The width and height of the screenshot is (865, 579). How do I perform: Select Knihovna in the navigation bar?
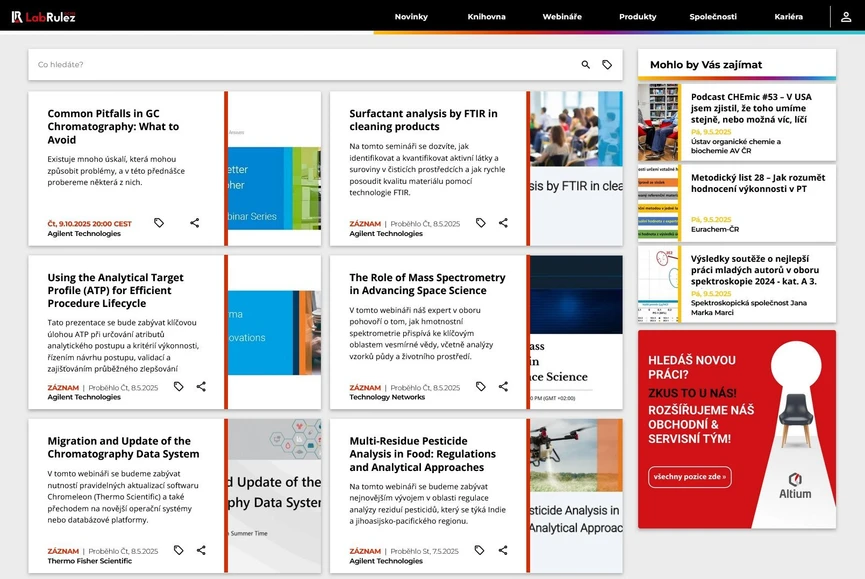pyautogui.click(x=487, y=16)
